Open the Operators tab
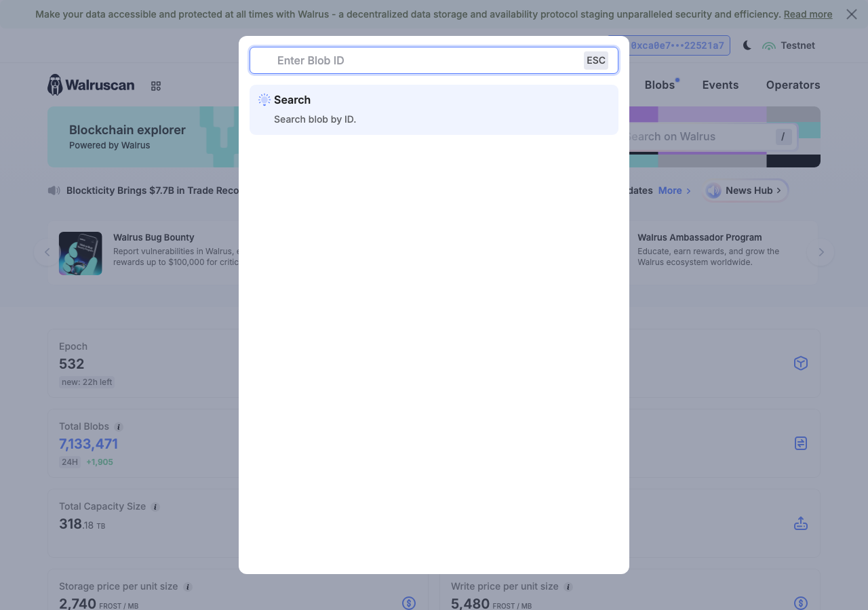The width and height of the screenshot is (868, 610). (x=793, y=85)
